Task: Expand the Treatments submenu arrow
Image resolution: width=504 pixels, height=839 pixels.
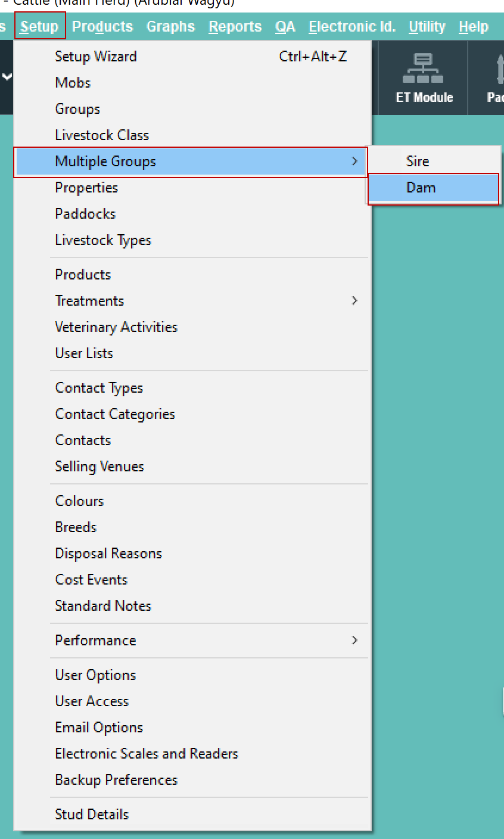Action: [354, 300]
